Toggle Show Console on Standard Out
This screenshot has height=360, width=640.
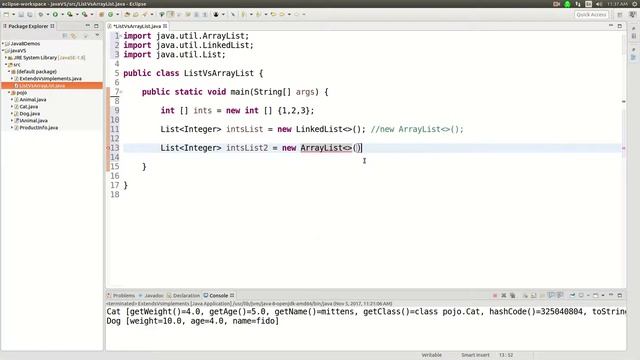[x=551, y=295]
